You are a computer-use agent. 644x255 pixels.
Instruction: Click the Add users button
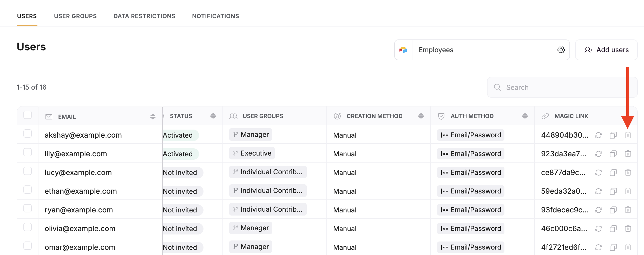(x=606, y=50)
